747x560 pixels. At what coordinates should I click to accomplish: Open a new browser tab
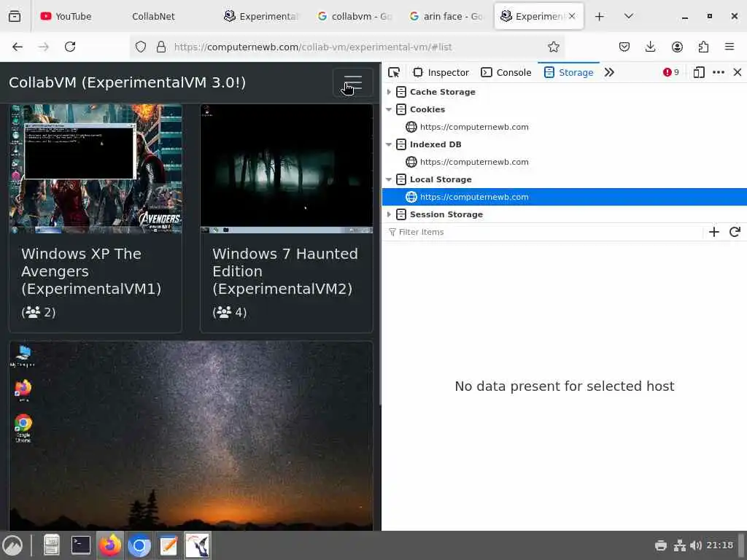600,16
